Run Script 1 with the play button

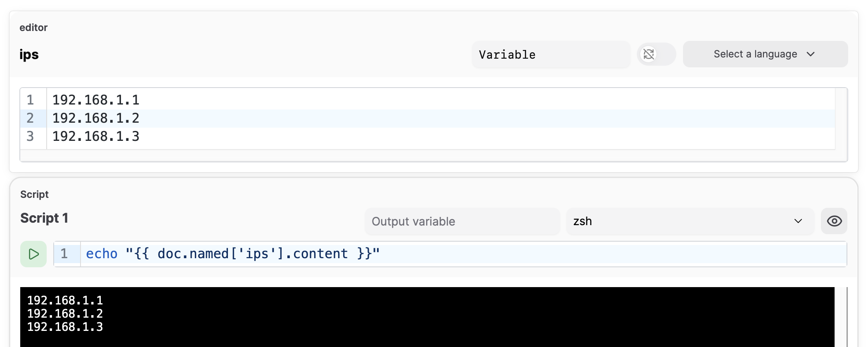(x=33, y=254)
